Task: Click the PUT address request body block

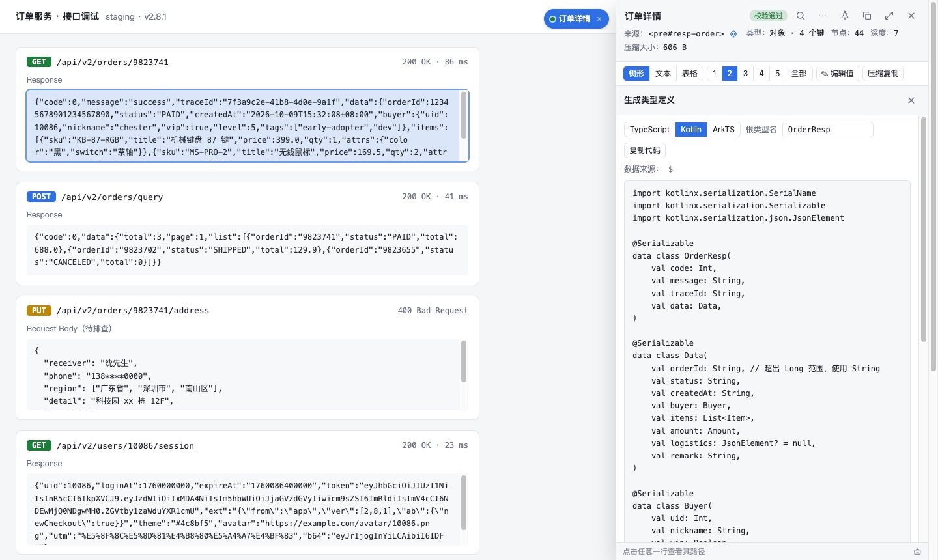Action: point(248,374)
